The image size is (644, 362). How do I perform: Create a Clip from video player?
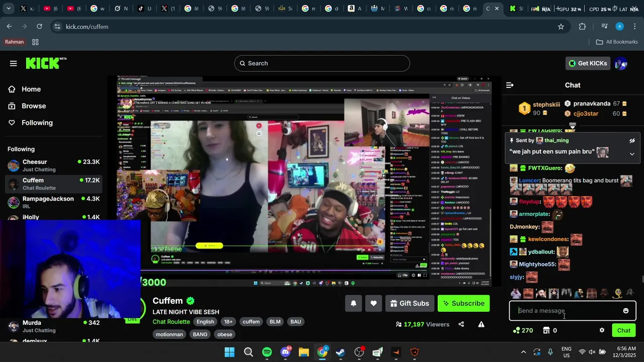point(403,275)
